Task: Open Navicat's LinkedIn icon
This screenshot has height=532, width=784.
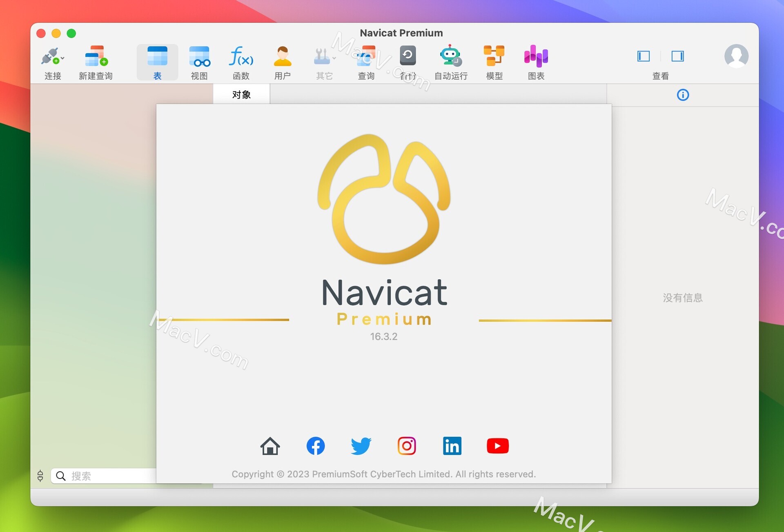Action: click(x=452, y=446)
